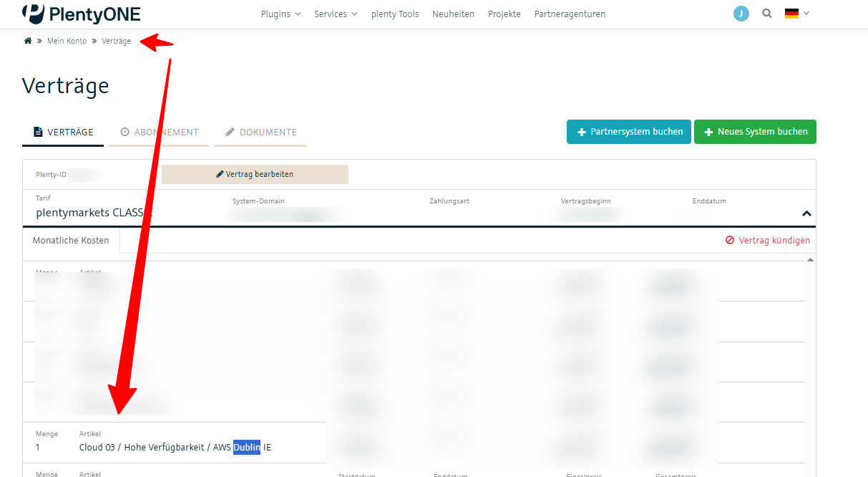The height and width of the screenshot is (477, 868).
Task: Click the user avatar J icon
Action: 741,14
